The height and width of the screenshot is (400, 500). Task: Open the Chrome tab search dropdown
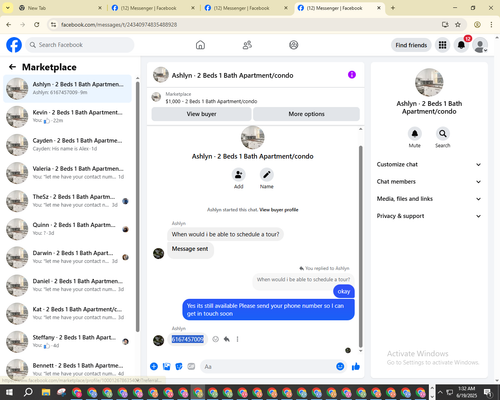click(8, 8)
